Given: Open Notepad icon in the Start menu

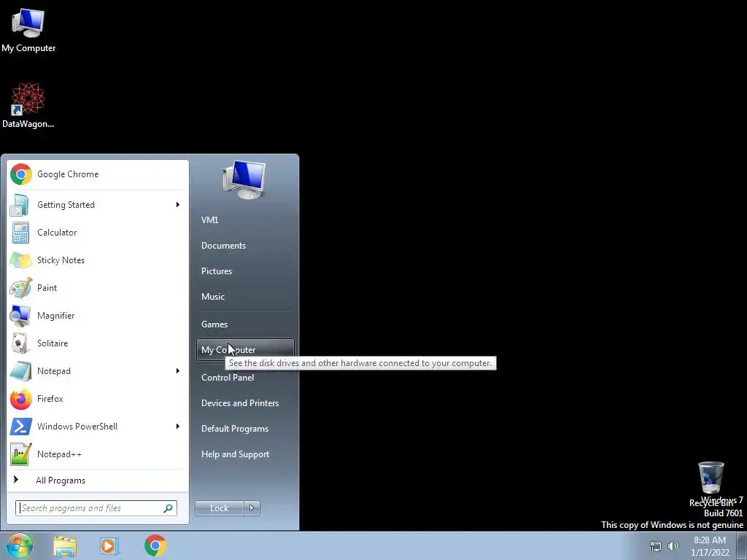Looking at the screenshot, I should (x=20, y=371).
